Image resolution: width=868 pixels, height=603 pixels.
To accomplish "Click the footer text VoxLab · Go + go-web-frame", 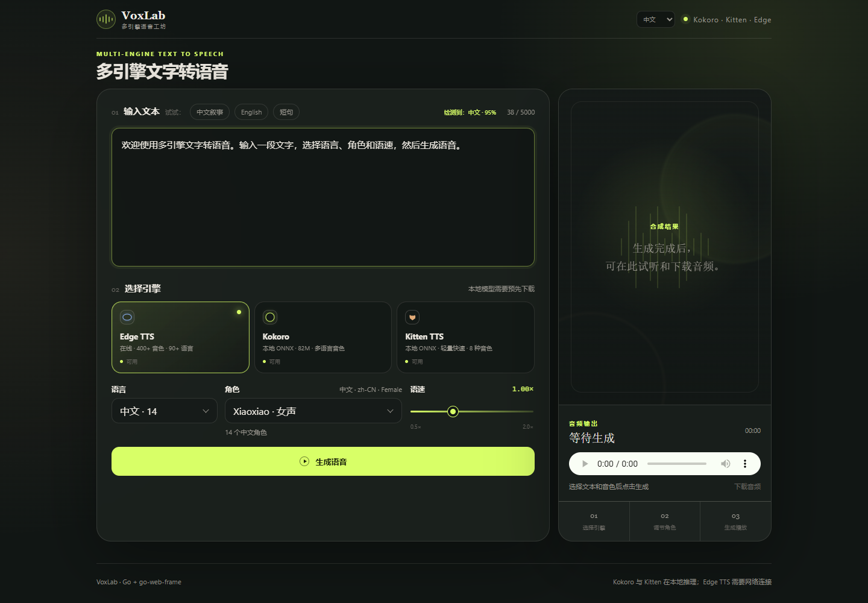I will coord(139,582).
